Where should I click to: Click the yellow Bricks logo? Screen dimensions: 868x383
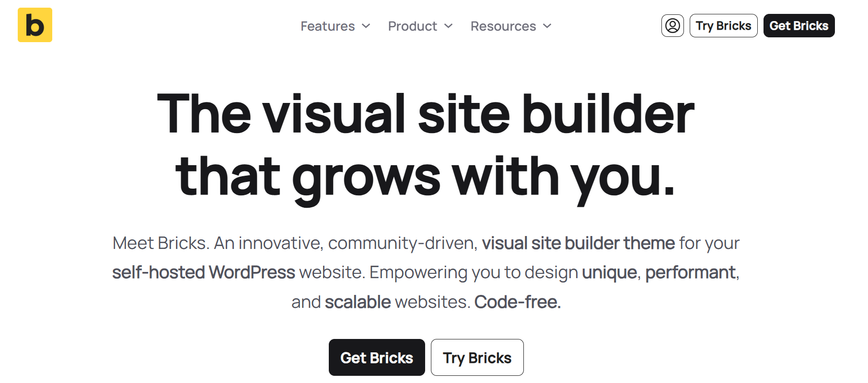35,25
